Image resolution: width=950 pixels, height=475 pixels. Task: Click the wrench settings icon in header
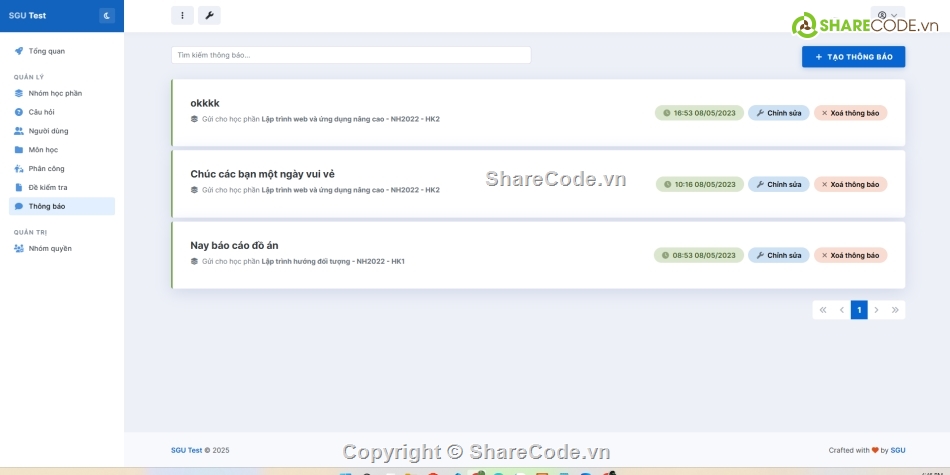[x=209, y=16]
